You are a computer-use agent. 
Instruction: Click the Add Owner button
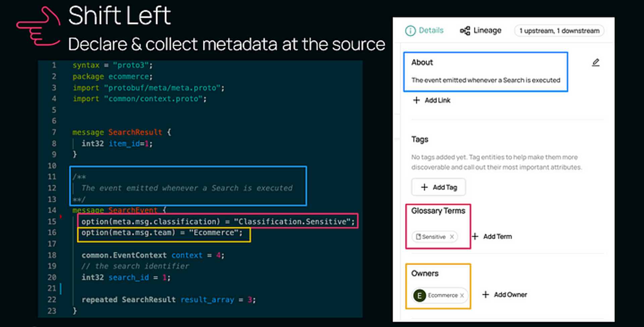click(504, 295)
